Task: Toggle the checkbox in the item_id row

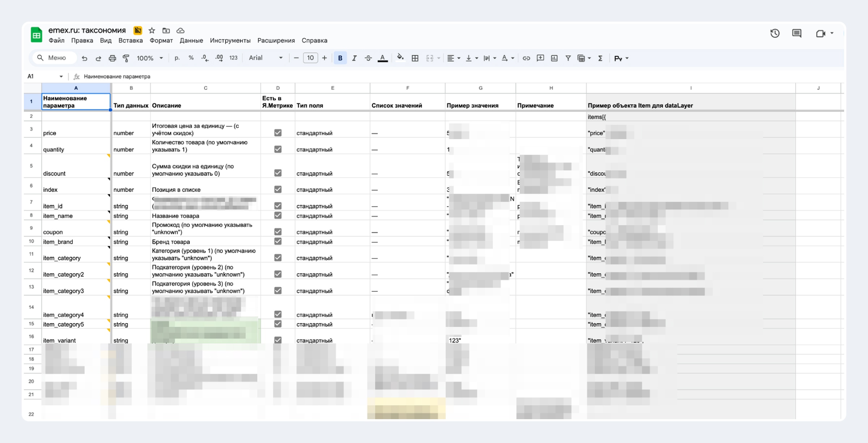Action: 277,206
